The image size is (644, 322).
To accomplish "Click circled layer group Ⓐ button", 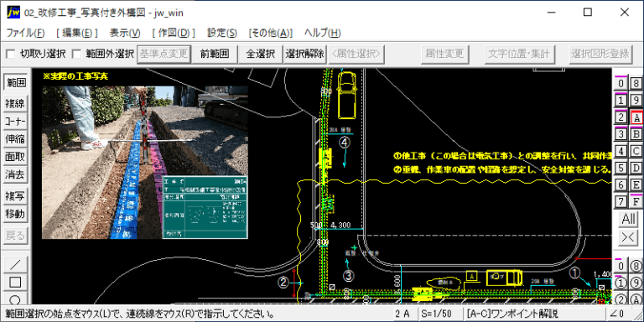I will [636, 299].
